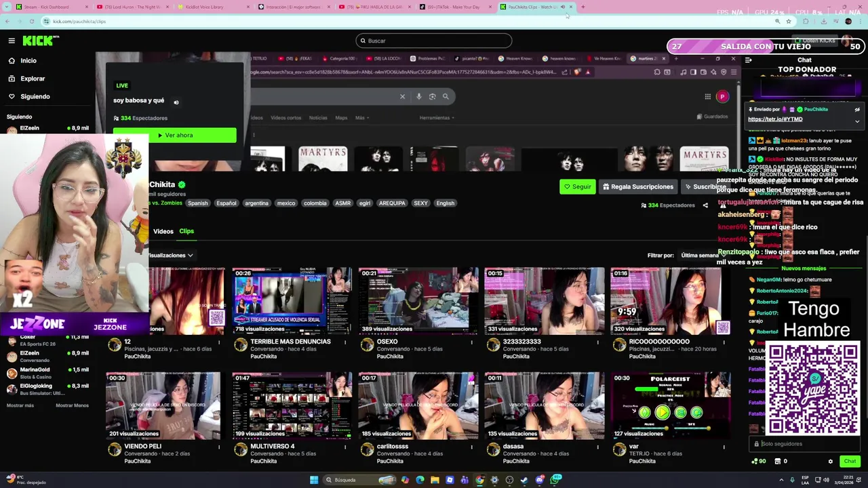The image size is (868, 488).
Task: Expand the visualizaciones sort dropdown
Action: pyautogui.click(x=170, y=256)
